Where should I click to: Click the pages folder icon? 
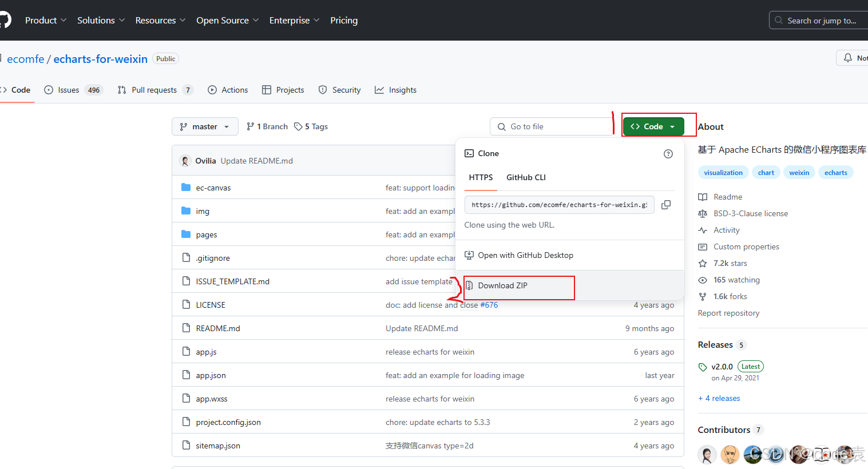click(186, 234)
